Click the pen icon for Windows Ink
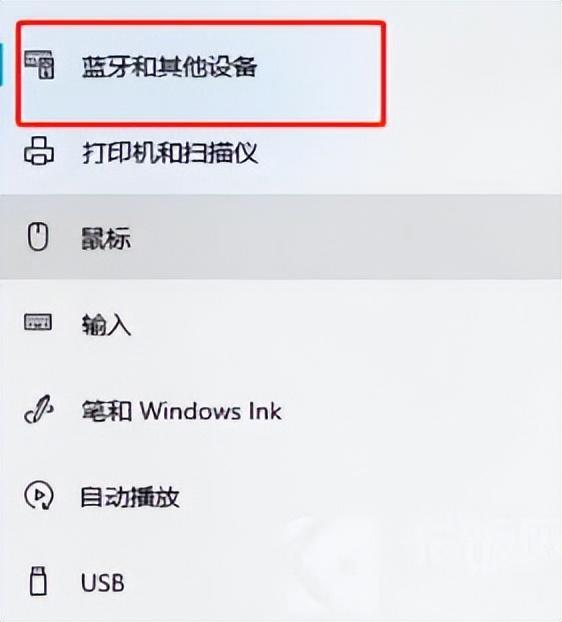This screenshot has height=622, width=562. (39, 409)
